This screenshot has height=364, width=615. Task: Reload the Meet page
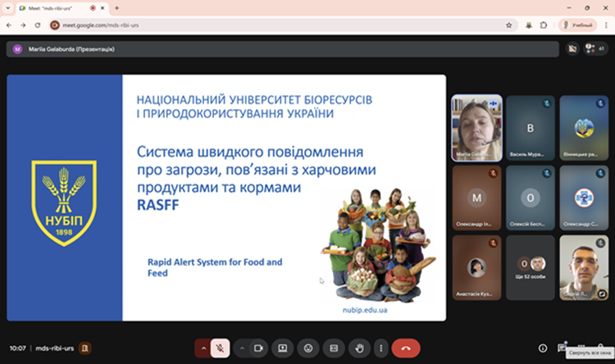click(38, 25)
